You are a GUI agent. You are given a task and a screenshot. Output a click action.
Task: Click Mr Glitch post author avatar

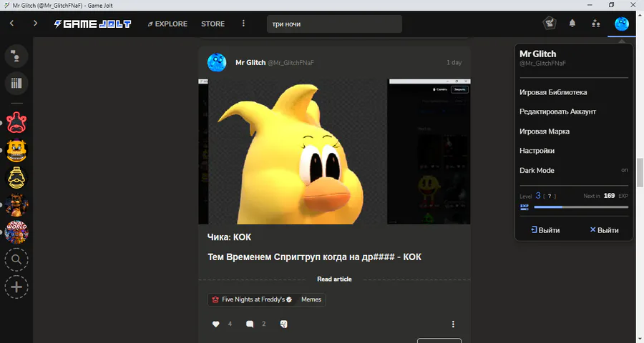point(217,62)
